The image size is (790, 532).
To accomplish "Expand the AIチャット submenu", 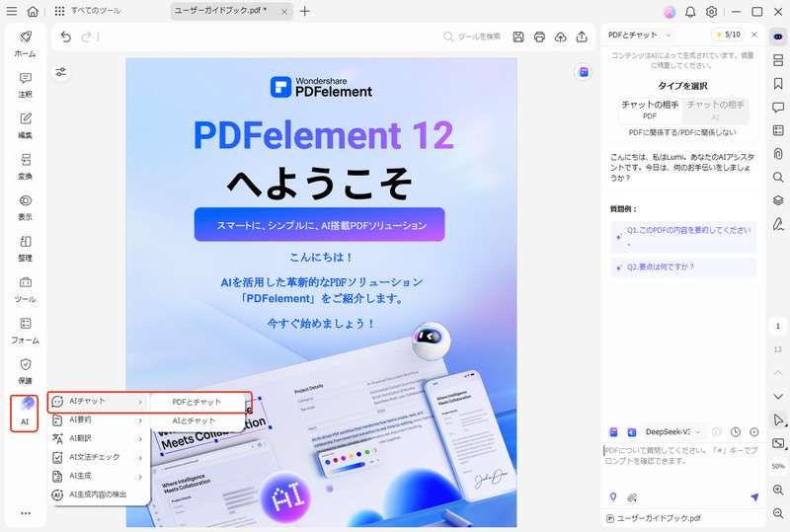I will click(x=99, y=402).
